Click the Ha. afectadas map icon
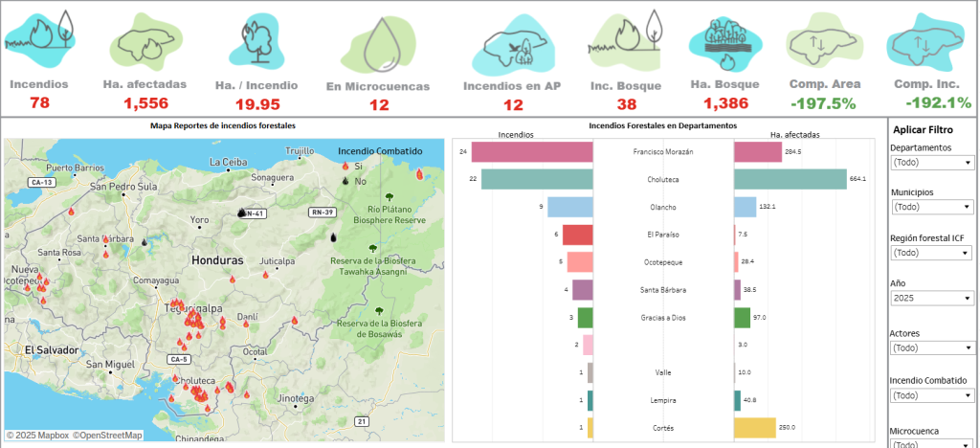980x448 pixels. [145, 41]
